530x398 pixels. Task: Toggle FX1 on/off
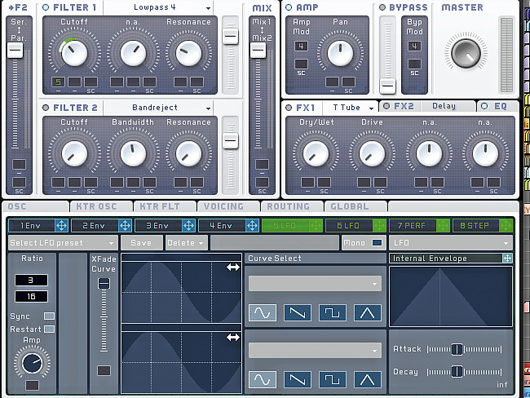point(289,108)
